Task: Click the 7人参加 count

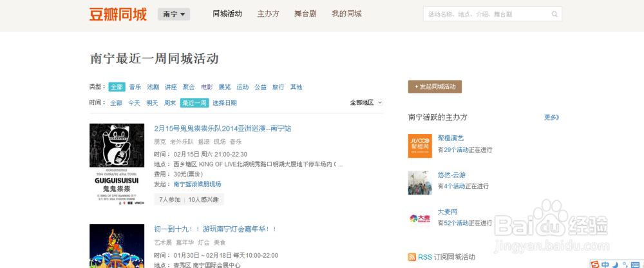Action: pyautogui.click(x=169, y=200)
